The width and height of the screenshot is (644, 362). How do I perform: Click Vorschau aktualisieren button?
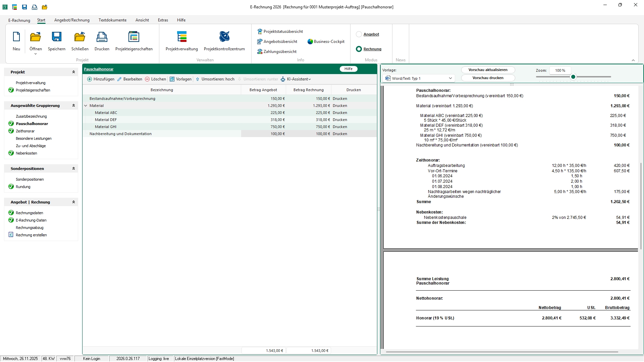tap(488, 70)
